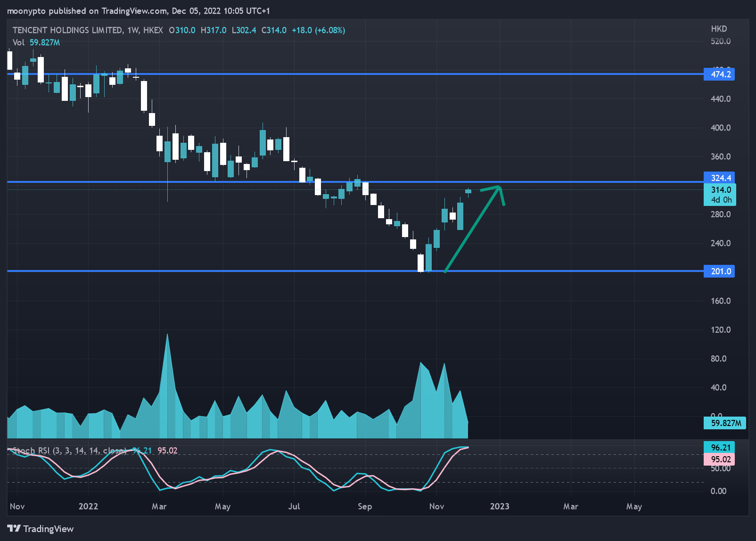Image resolution: width=756 pixels, height=541 pixels.
Task: Click the 240.0 price axis label
Action: (x=721, y=243)
